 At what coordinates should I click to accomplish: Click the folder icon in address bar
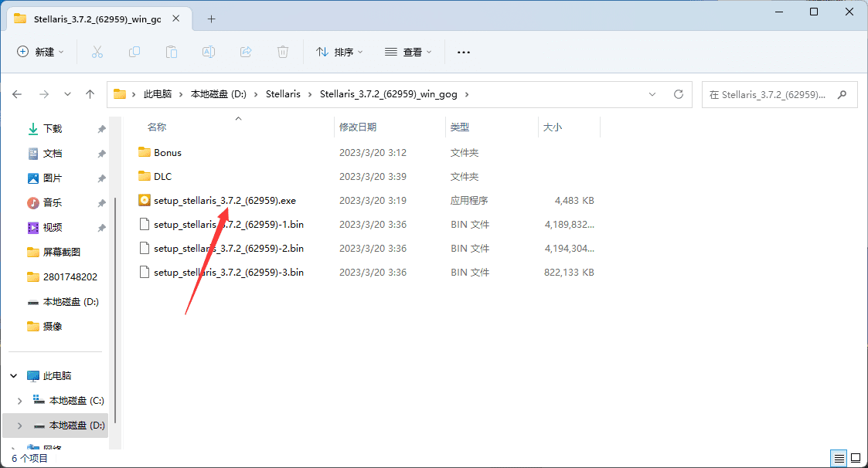click(120, 94)
